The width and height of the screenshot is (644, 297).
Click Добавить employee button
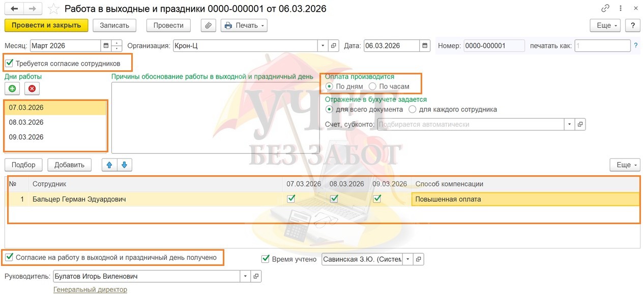69,165
